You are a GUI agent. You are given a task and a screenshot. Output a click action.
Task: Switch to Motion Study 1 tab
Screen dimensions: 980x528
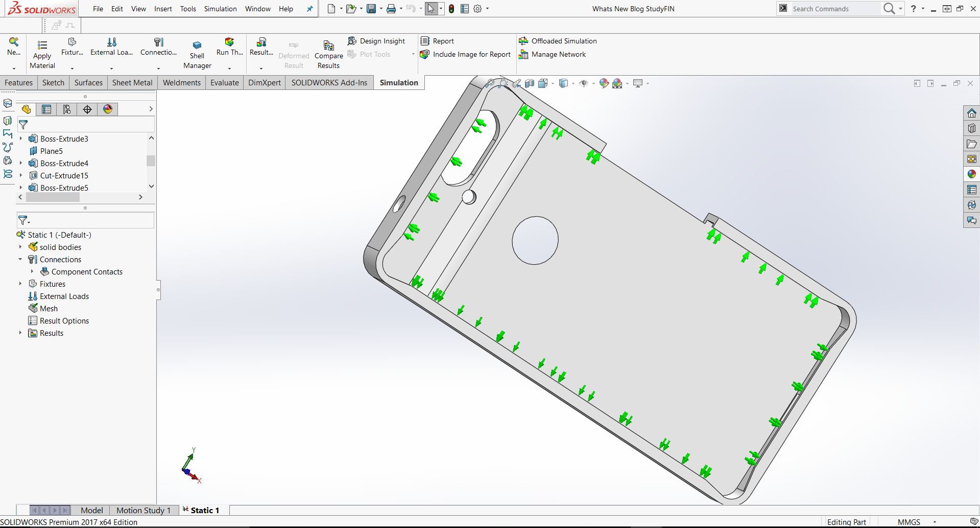click(143, 510)
